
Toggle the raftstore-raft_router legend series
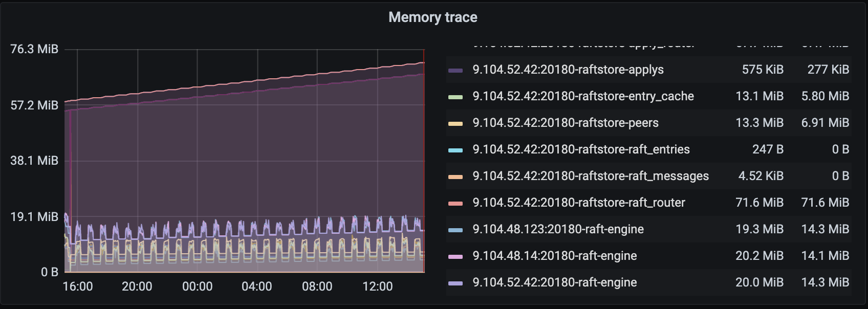(579, 203)
